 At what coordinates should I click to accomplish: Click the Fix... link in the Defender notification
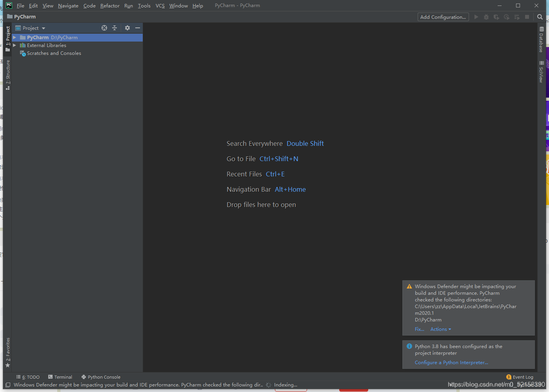point(420,329)
